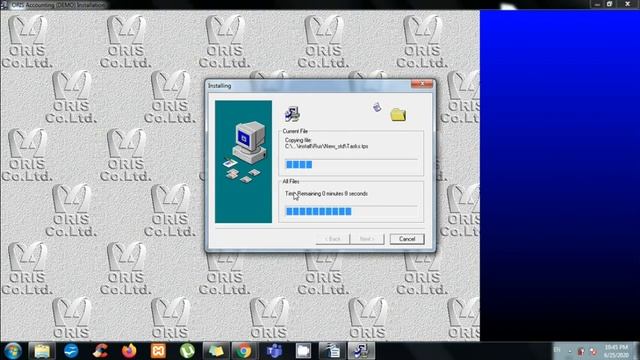The image size is (640, 360).
Task: Click the yellow destination folder icon
Action: [x=398, y=114]
